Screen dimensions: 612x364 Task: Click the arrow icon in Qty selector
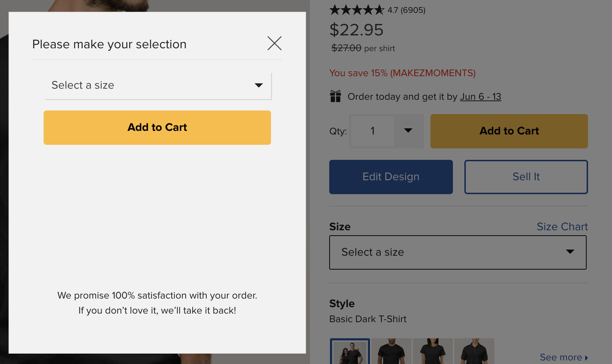coord(408,131)
